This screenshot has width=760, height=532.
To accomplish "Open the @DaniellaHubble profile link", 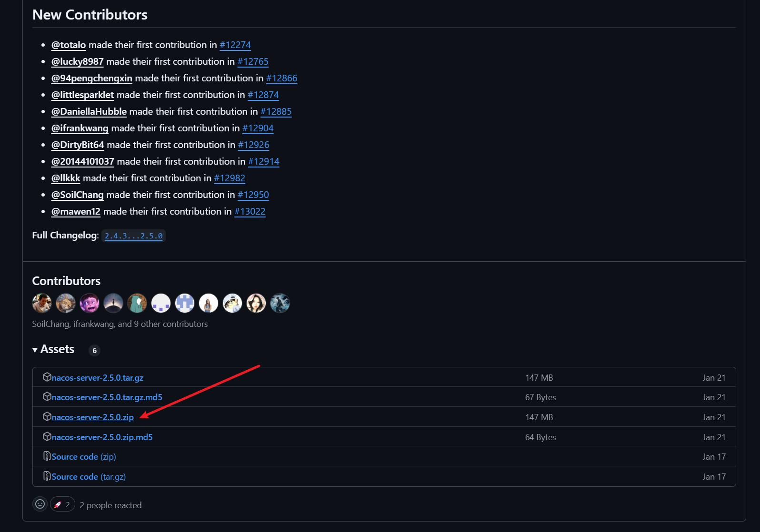I will pyautogui.click(x=89, y=111).
